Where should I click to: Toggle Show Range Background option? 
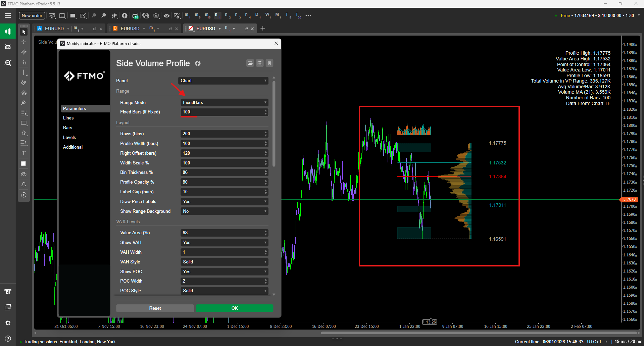[224, 211]
